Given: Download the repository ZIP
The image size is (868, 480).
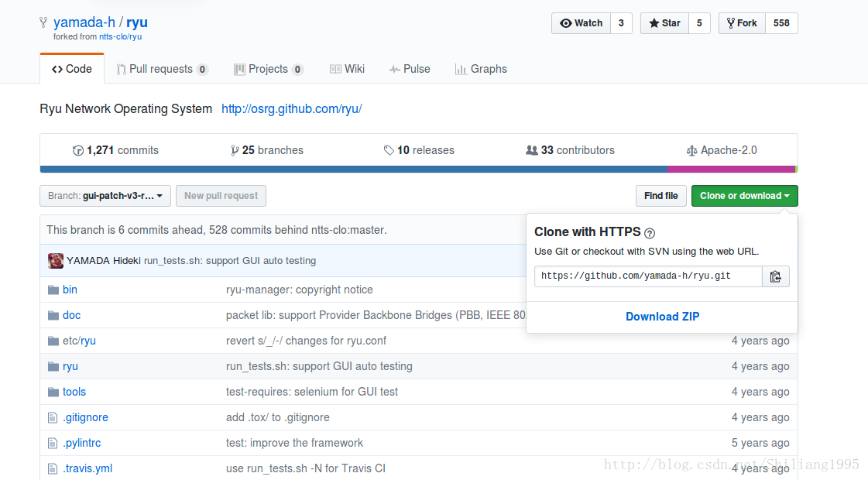Looking at the screenshot, I should [662, 317].
